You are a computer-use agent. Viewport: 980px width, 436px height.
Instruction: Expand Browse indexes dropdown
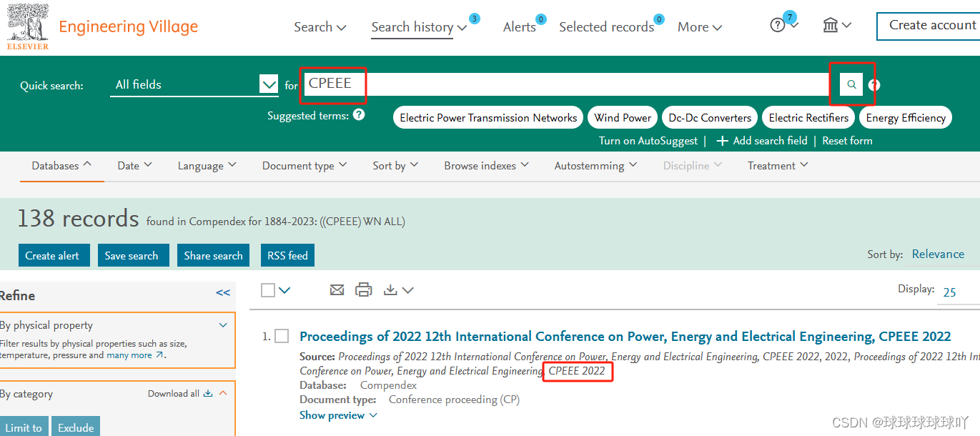click(x=486, y=165)
